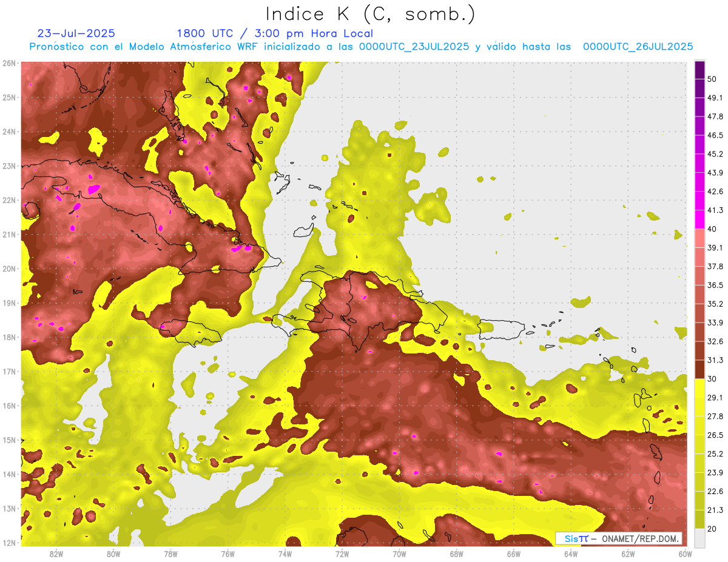Click the color scale value "49.1"
This screenshot has height=562, width=728.
[715, 98]
